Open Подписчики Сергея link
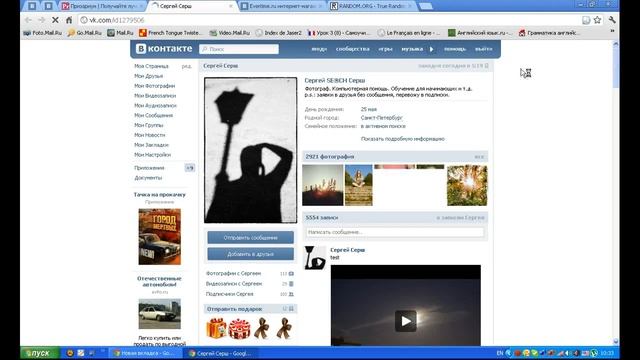Image resolution: width=640 pixels, height=360 pixels. point(229,294)
